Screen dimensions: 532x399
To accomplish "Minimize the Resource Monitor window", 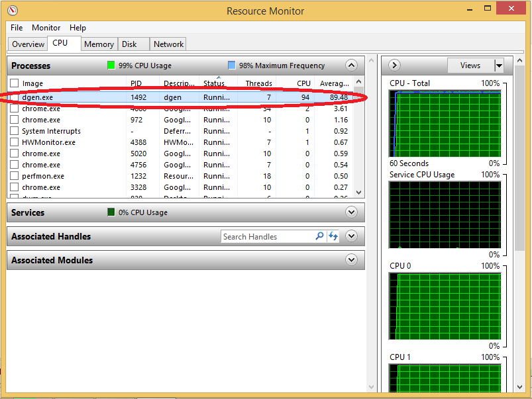I will (470, 9).
